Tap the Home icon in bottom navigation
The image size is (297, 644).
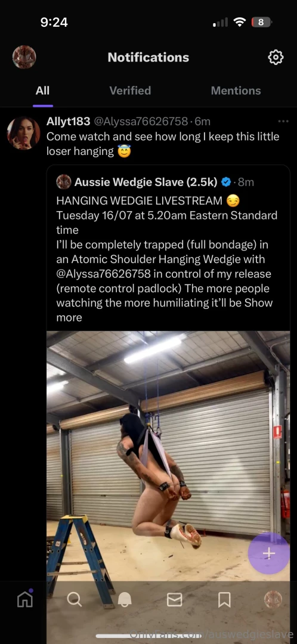coord(25,599)
